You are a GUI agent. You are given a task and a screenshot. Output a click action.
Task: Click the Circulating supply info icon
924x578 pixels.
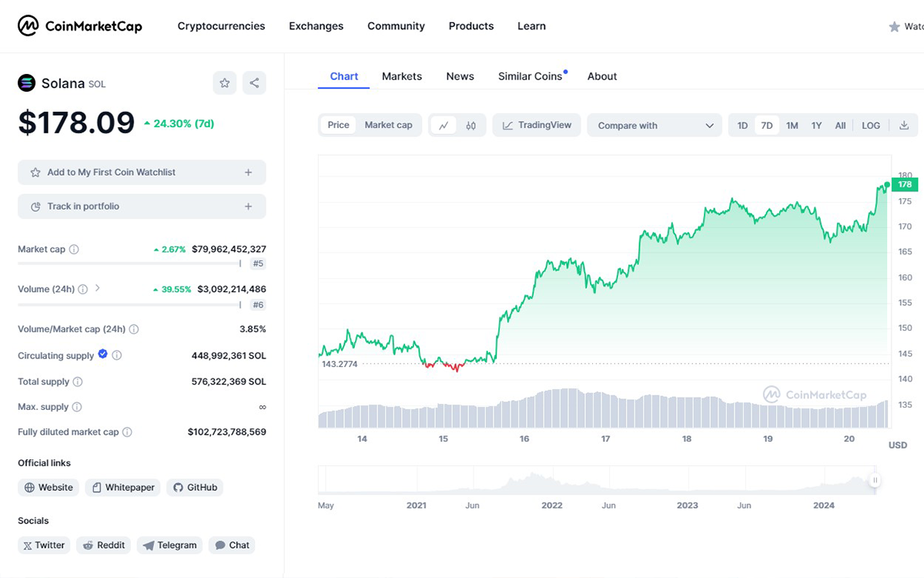[x=117, y=356]
